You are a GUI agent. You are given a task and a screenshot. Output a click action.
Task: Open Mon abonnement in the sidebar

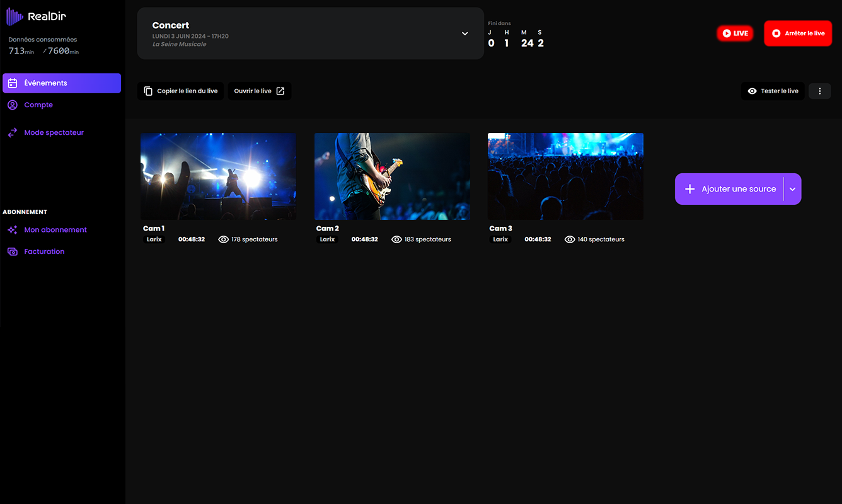pyautogui.click(x=55, y=230)
